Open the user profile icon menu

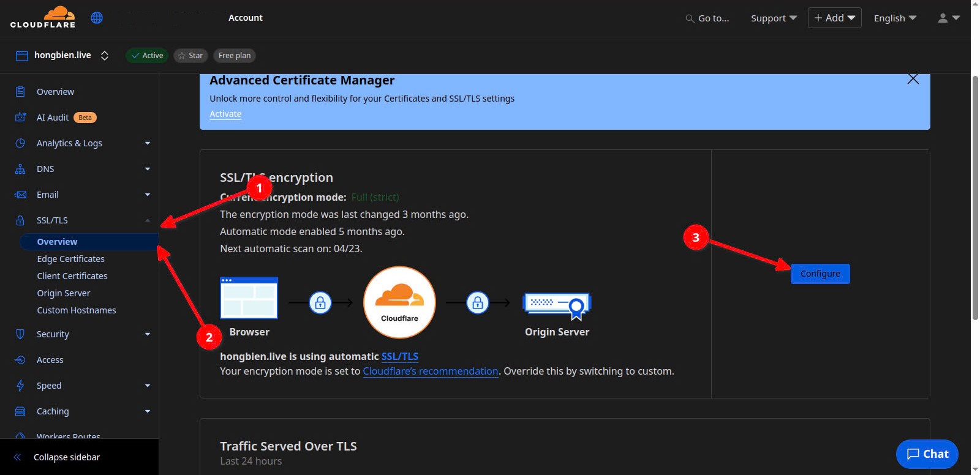click(x=949, y=18)
